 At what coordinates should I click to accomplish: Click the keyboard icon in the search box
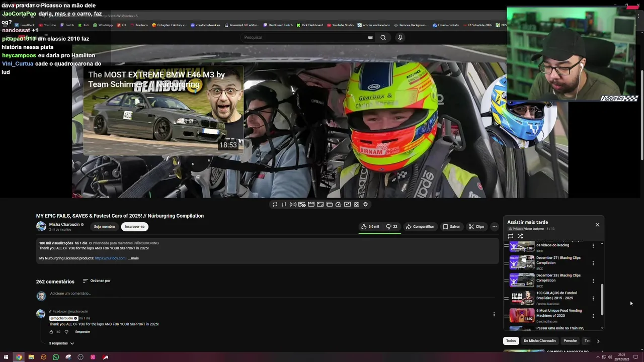pyautogui.click(x=370, y=37)
